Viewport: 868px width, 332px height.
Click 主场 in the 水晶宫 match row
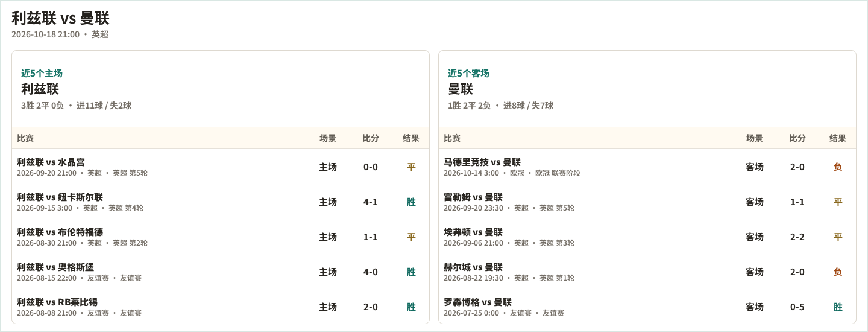click(328, 167)
